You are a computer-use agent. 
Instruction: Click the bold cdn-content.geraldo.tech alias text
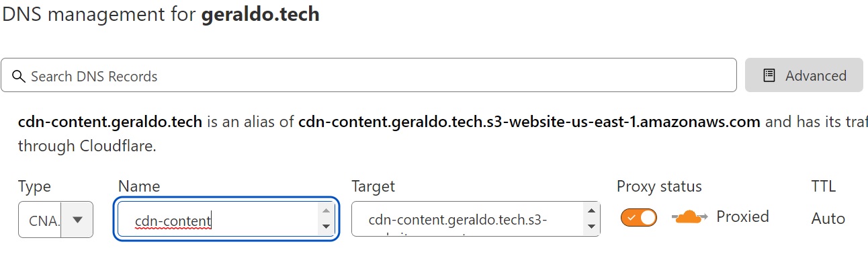click(x=110, y=122)
